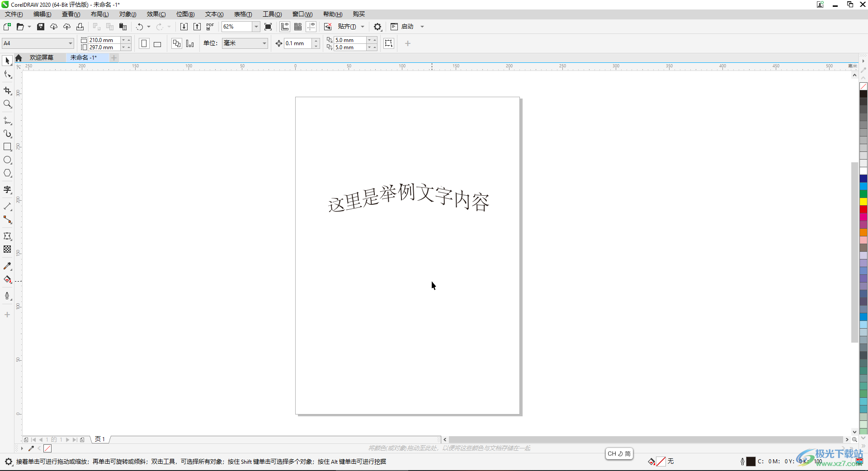
Task: Select the Connector tool
Action: (7, 220)
